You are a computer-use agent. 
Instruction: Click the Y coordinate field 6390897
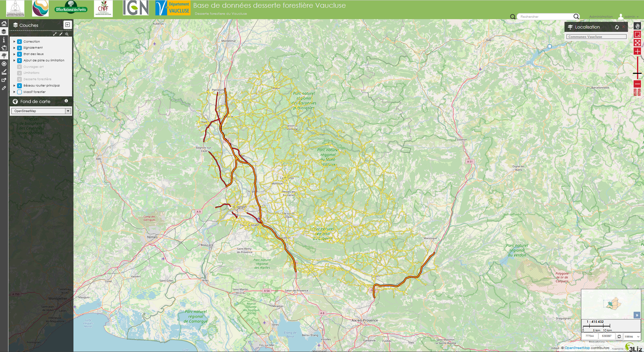coord(606,336)
